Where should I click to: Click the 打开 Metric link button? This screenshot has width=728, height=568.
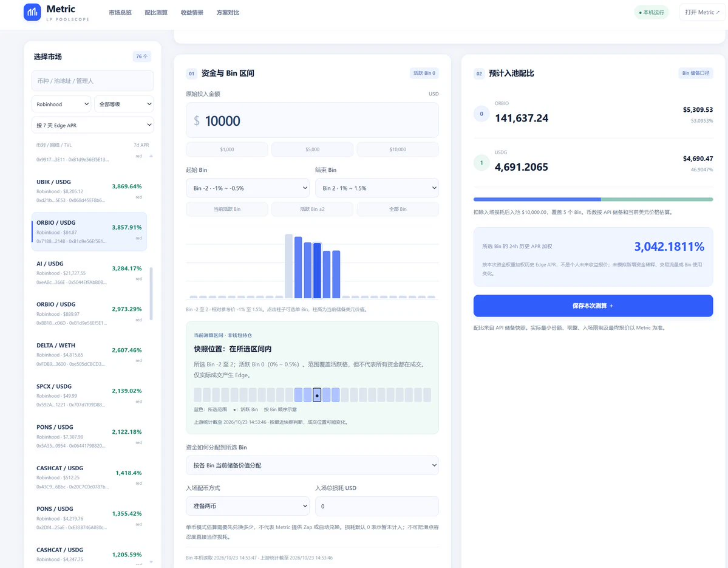[702, 12]
